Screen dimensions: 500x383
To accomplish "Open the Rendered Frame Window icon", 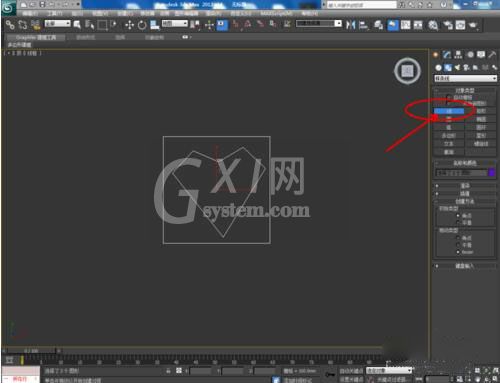I will click(x=460, y=25).
